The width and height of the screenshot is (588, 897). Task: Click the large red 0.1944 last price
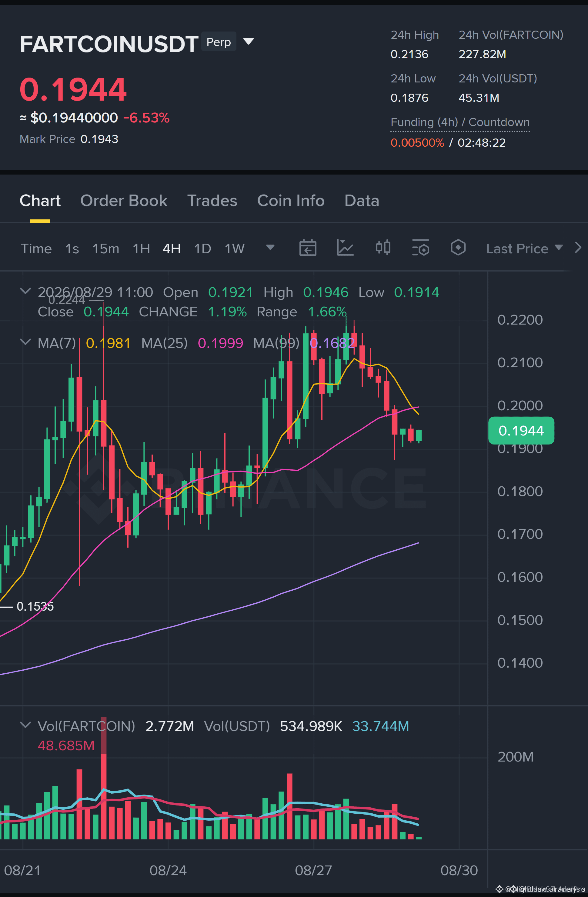tap(73, 89)
